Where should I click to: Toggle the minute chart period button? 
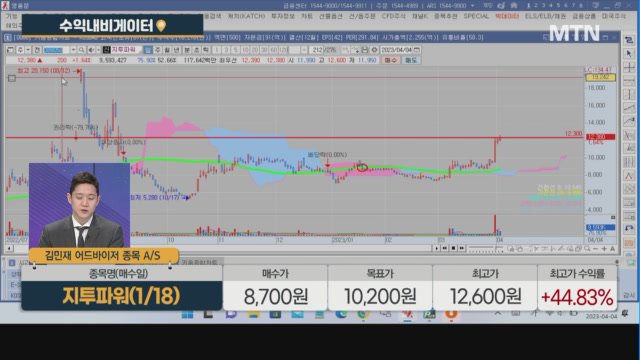187,50
